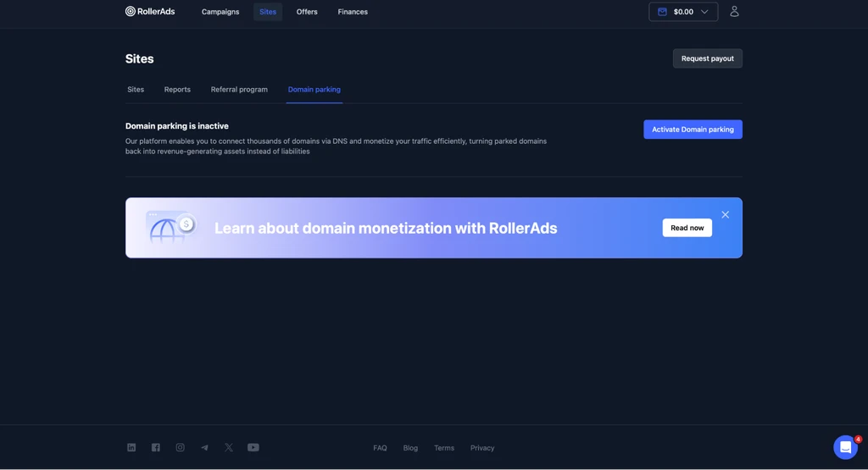Click the Read now button
Image resolution: width=868 pixels, height=470 pixels.
click(687, 228)
